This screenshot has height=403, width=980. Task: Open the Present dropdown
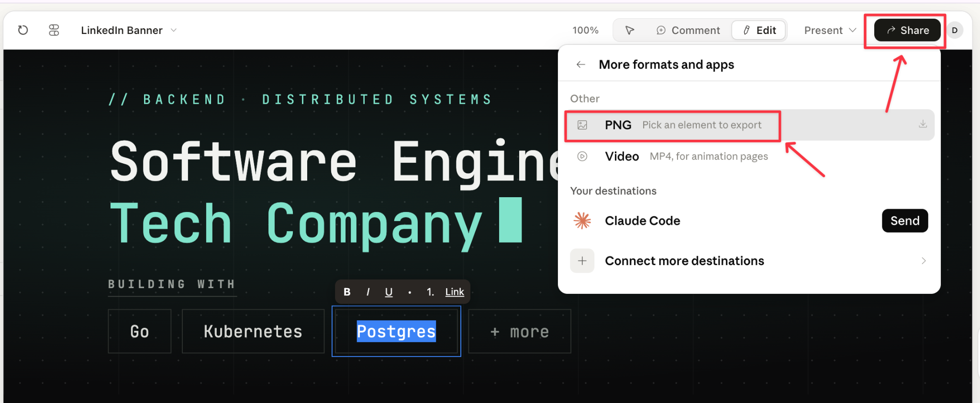pos(830,30)
